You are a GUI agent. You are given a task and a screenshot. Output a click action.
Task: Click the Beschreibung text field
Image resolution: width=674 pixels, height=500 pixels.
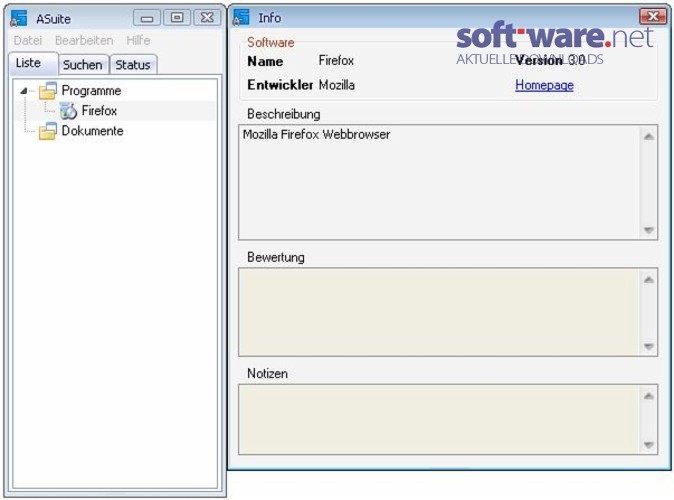(448, 182)
